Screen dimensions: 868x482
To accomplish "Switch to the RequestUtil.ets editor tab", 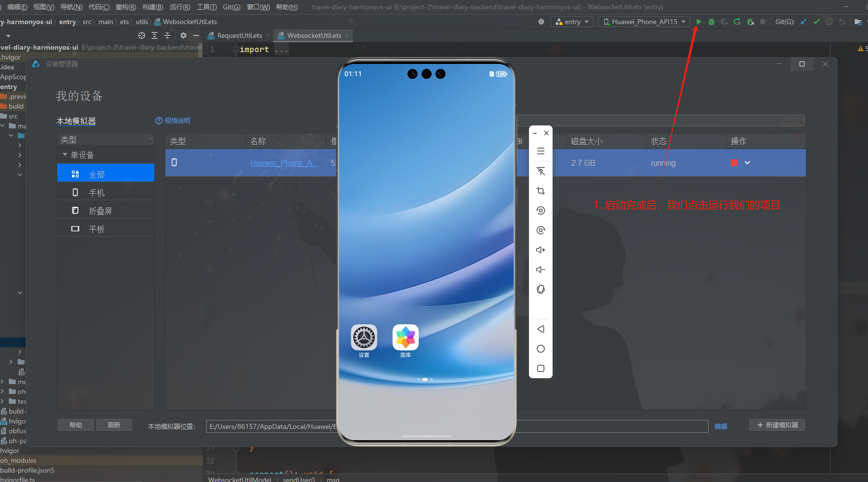I will click(x=239, y=35).
